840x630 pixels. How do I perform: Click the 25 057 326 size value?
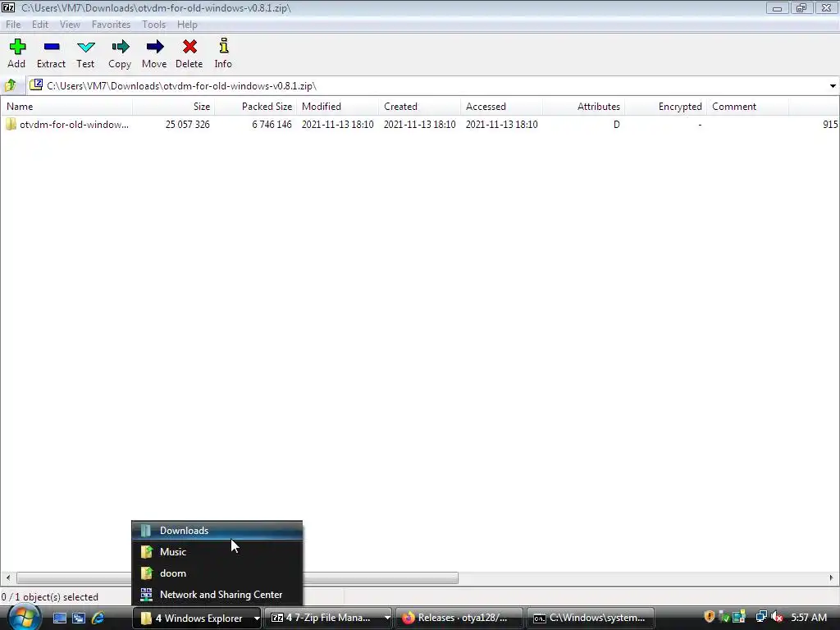[188, 125]
